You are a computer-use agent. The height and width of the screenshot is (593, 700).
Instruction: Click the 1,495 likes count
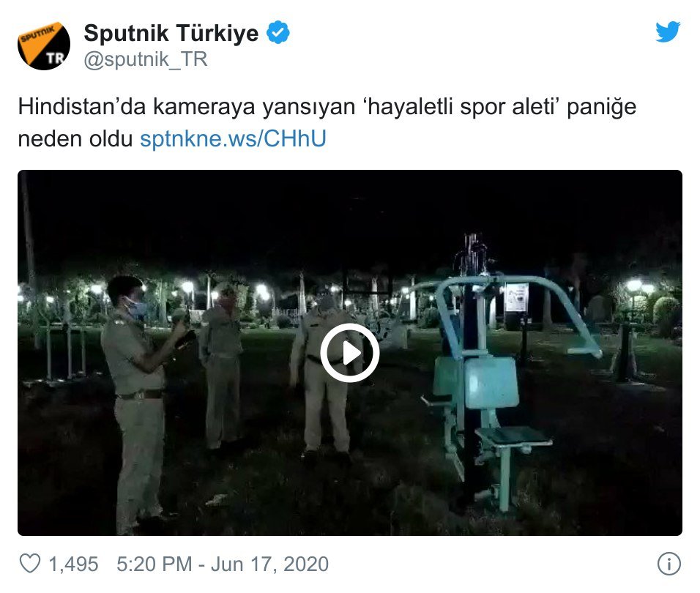pyautogui.click(x=73, y=564)
